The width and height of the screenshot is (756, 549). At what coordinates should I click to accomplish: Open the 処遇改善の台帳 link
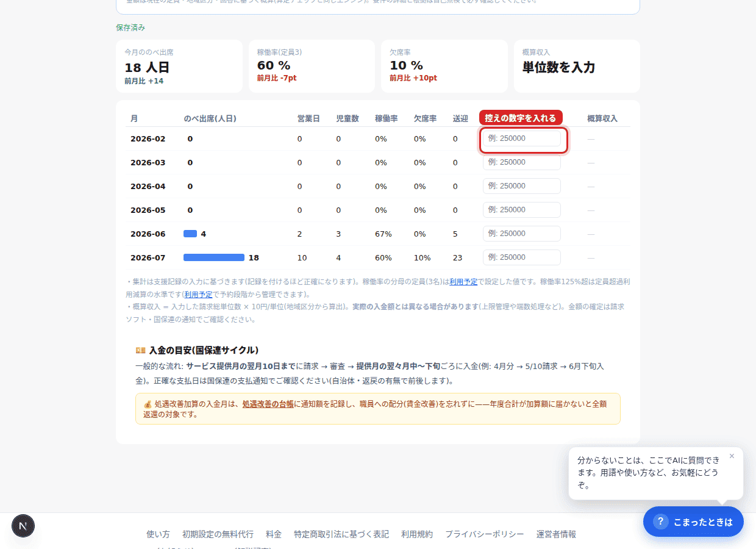point(268,404)
